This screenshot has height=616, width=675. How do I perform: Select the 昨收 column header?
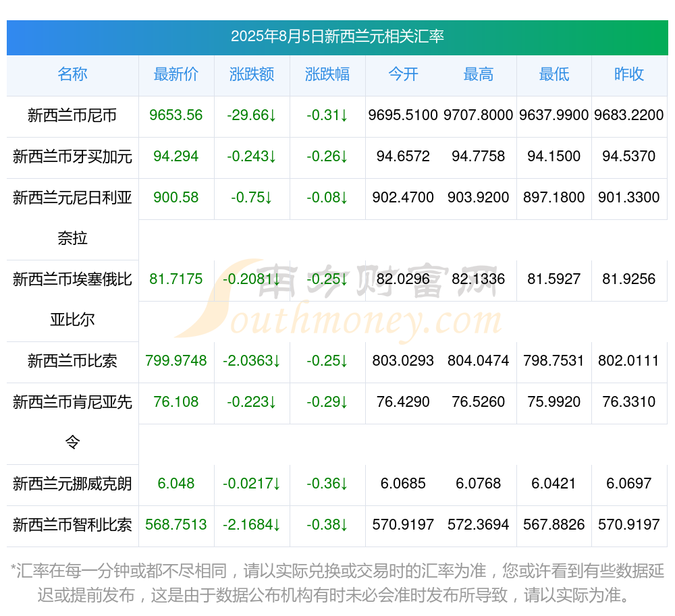[629, 74]
